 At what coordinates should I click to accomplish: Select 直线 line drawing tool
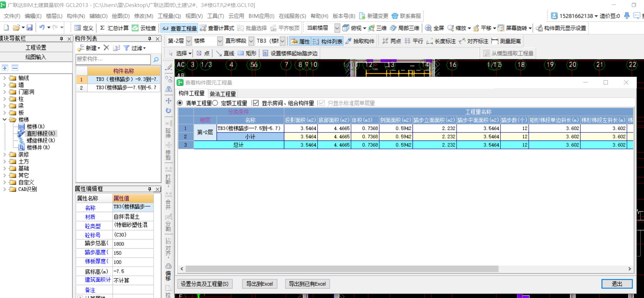tap(225, 53)
